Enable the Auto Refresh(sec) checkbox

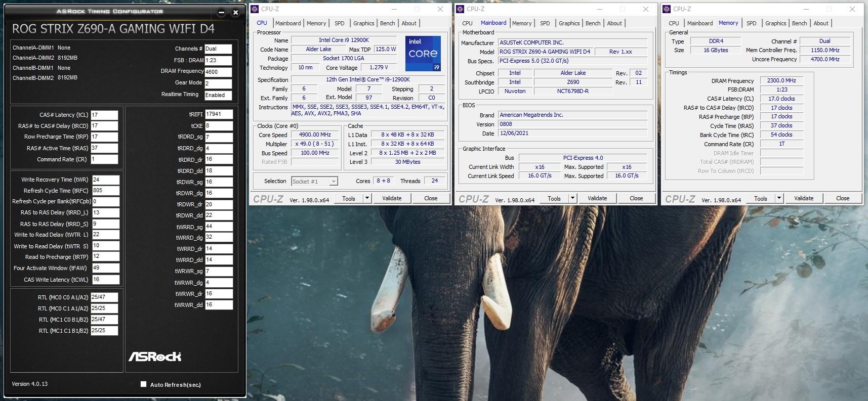(x=143, y=384)
